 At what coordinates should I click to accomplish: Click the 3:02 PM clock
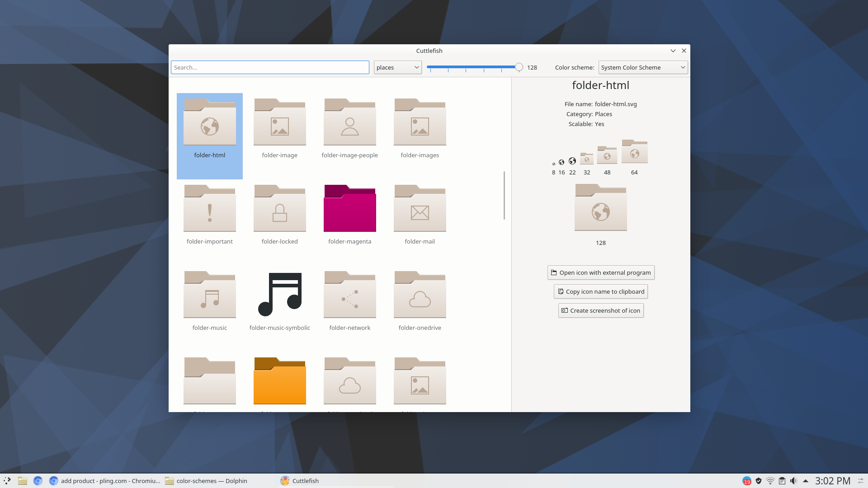[x=833, y=481]
